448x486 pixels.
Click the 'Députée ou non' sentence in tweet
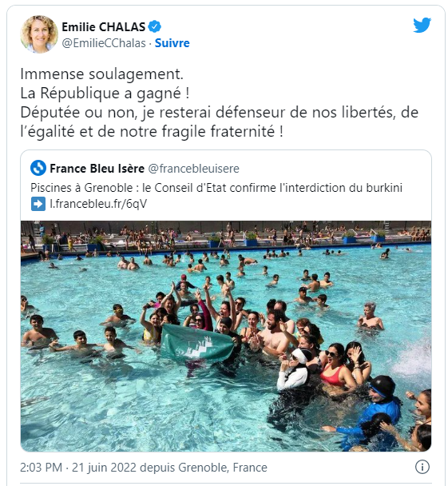point(219,121)
